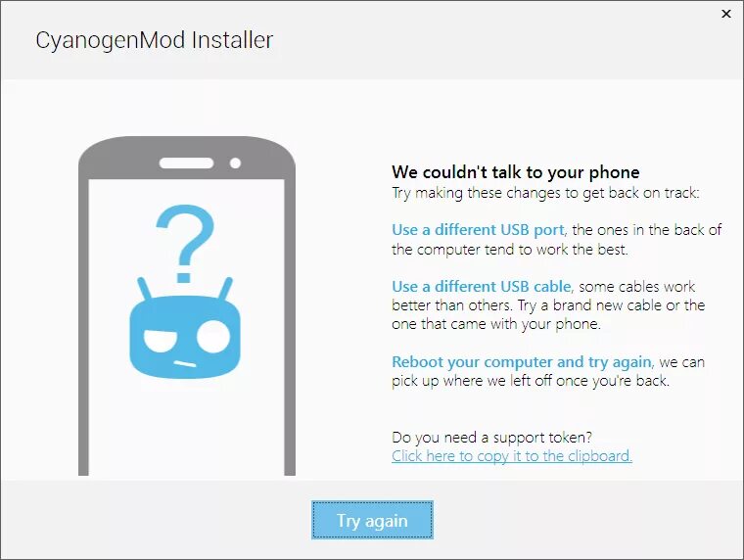Select 'Reboot your computer and try again' text

click(x=522, y=362)
